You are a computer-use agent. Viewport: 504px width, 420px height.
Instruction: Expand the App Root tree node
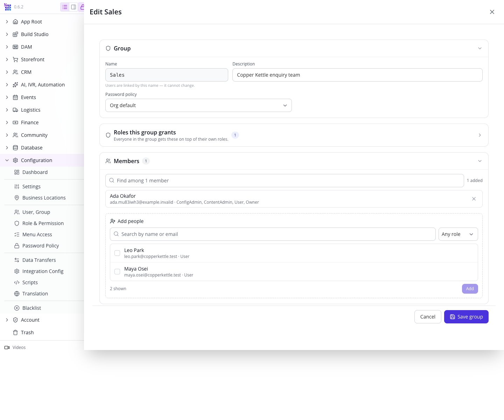coord(7,22)
